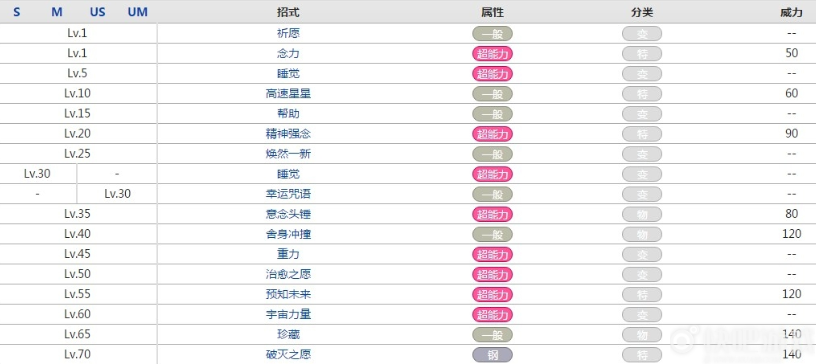The width and height of the screenshot is (816, 364).
Task: Click the 焕然一新 move link
Action: click(x=288, y=154)
